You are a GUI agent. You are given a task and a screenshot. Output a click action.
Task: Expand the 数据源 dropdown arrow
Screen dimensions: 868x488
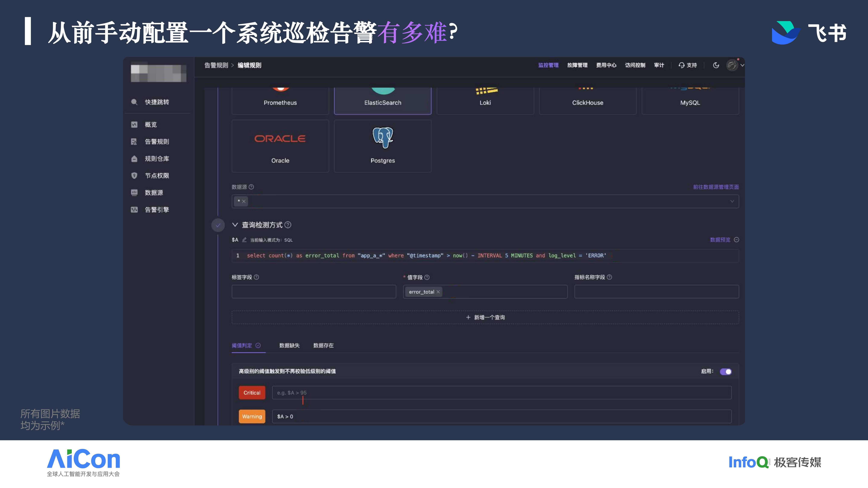coord(732,201)
